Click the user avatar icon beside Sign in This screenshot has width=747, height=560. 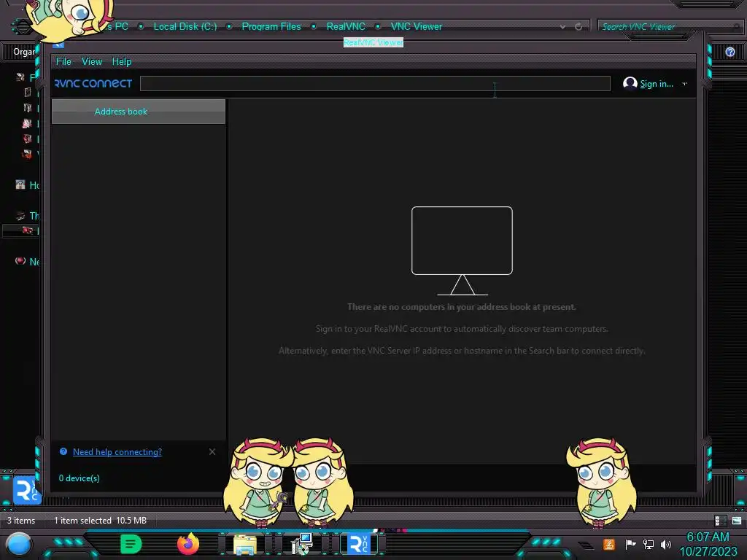(630, 83)
